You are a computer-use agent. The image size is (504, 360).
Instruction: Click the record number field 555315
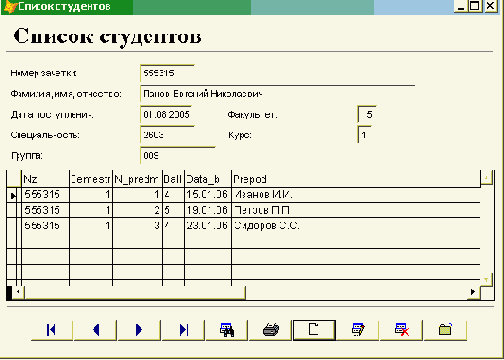[167, 73]
